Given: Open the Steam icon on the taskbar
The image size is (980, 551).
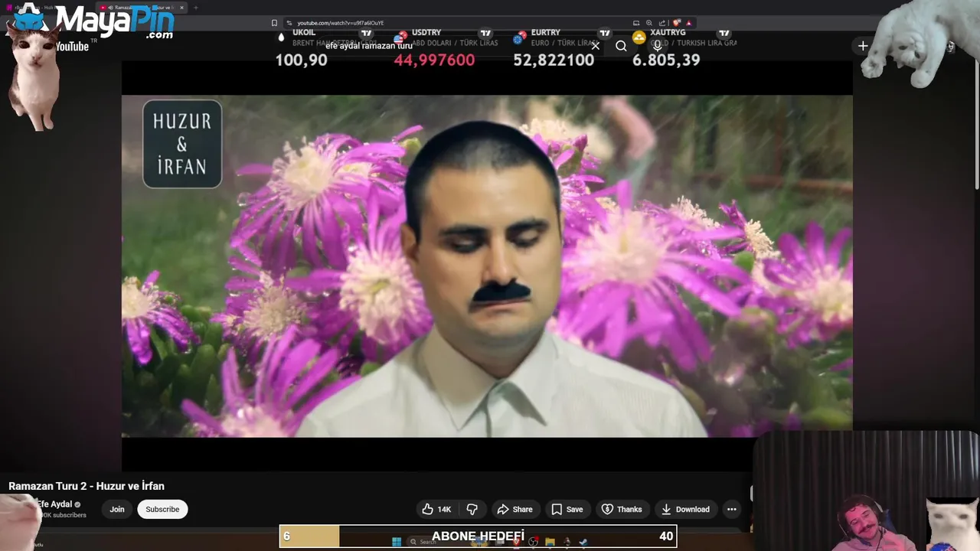Looking at the screenshot, I should [x=583, y=542].
